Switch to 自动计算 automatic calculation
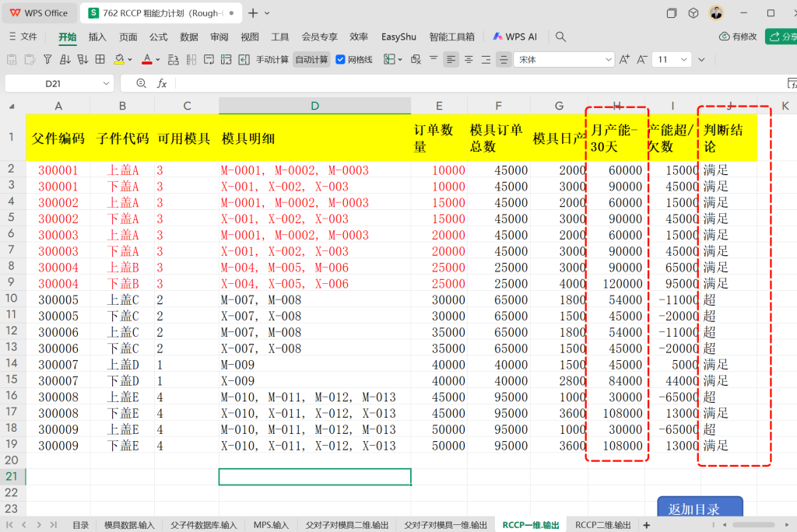797x532 pixels. (311, 59)
